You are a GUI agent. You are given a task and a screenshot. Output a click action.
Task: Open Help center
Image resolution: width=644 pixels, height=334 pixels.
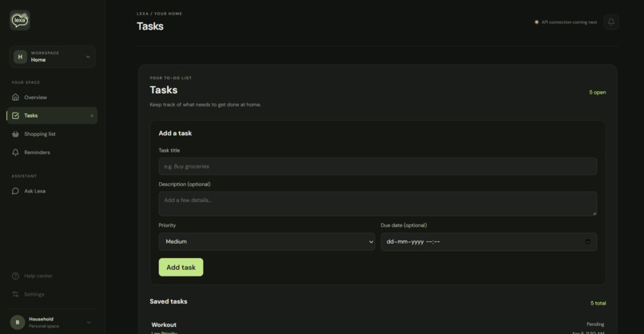pyautogui.click(x=52, y=276)
